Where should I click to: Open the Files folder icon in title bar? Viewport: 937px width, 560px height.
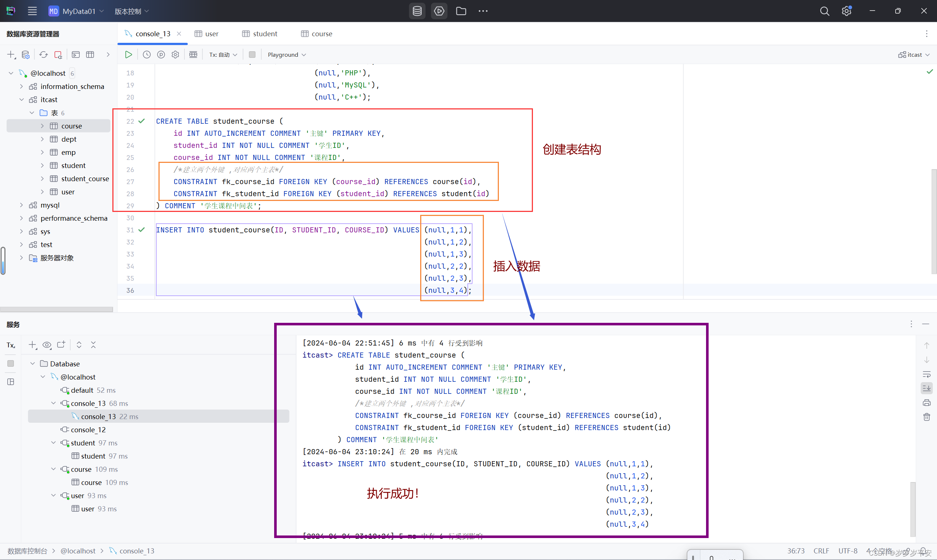461,11
